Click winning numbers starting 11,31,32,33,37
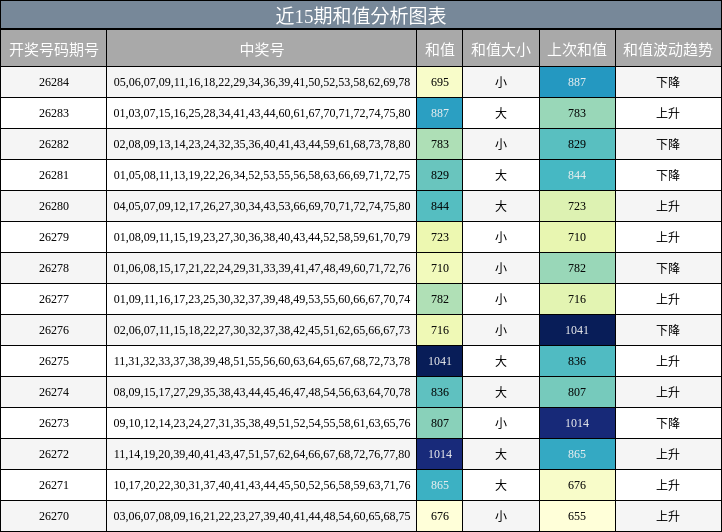Screen dimensions: 722x532 click(x=262, y=361)
